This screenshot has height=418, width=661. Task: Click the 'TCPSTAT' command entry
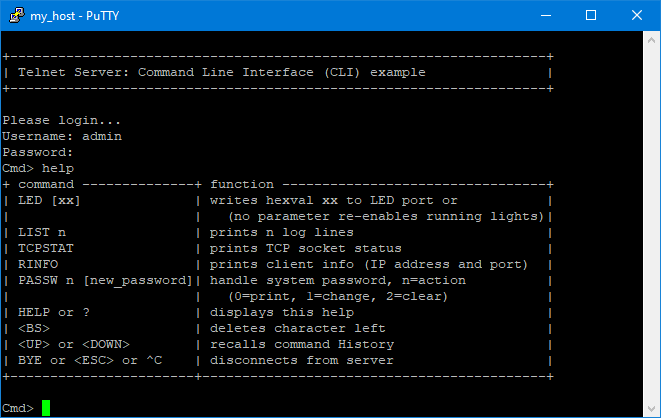[46, 248]
